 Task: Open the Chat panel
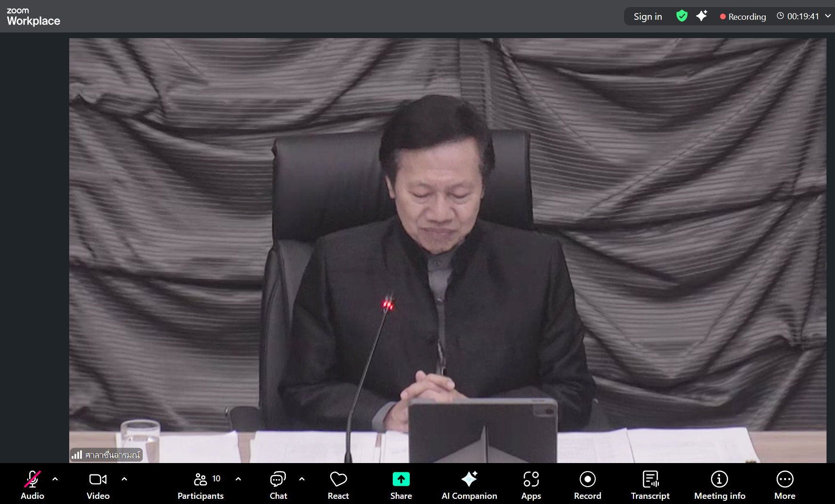(278, 485)
